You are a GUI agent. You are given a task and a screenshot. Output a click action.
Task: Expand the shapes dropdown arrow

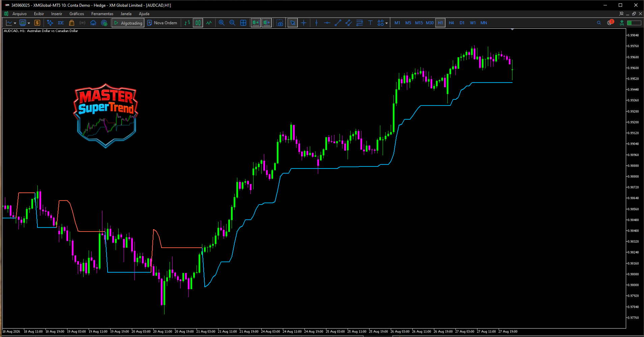pos(386,23)
